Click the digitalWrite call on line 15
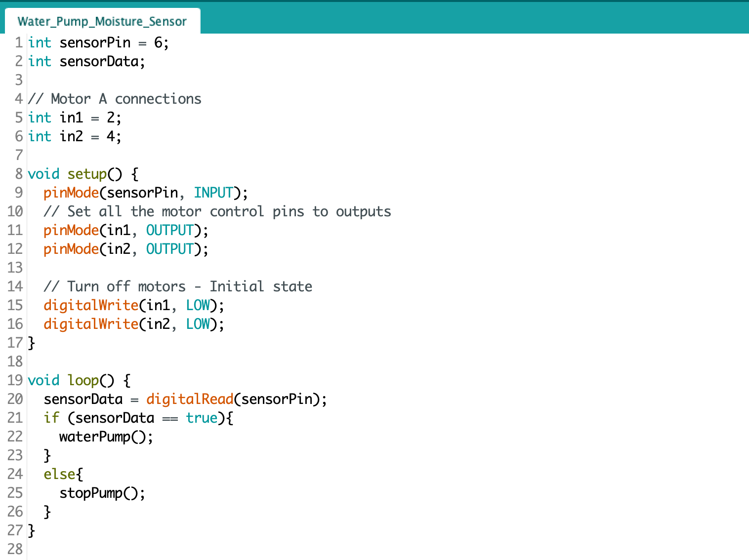 point(91,305)
